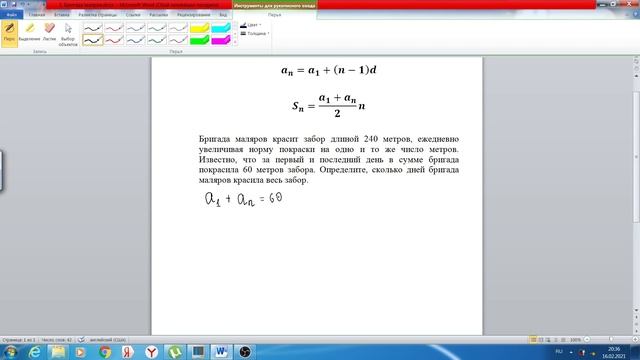Switch to the Рецензирование ribbon tab
This screenshot has height=360, width=640.
click(193, 15)
